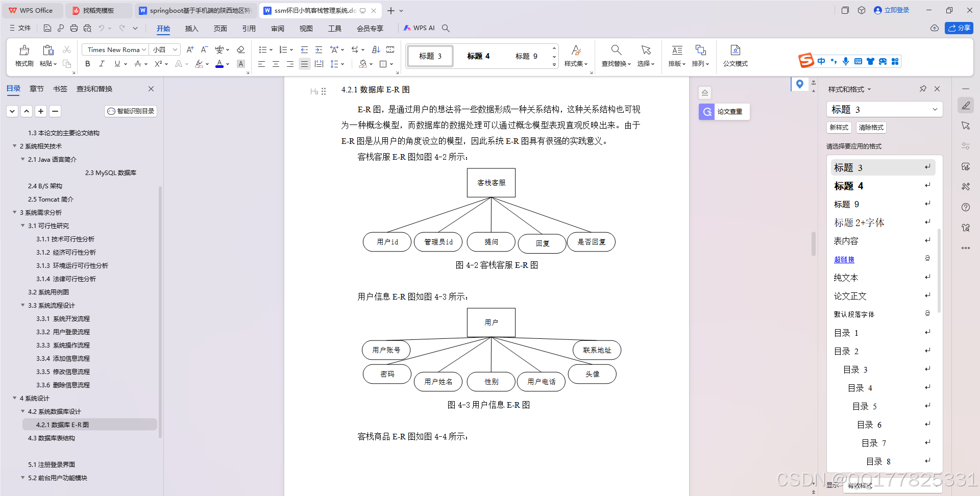Collapse the 4 系统设计 tree node
This screenshot has height=496, width=980.
tap(14, 398)
